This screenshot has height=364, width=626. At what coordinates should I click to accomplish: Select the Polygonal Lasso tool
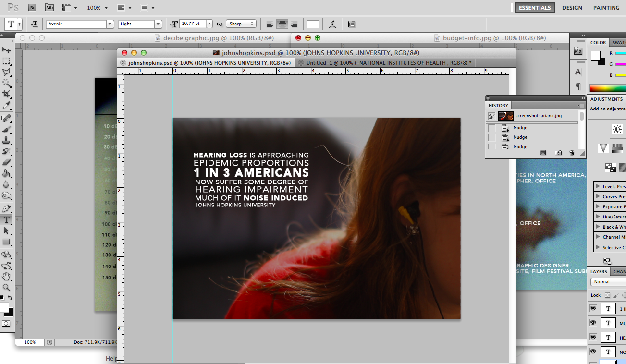coord(7,72)
